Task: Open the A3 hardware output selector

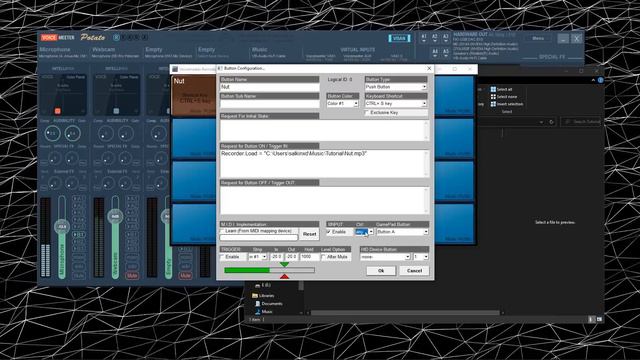Action: click(x=445, y=38)
